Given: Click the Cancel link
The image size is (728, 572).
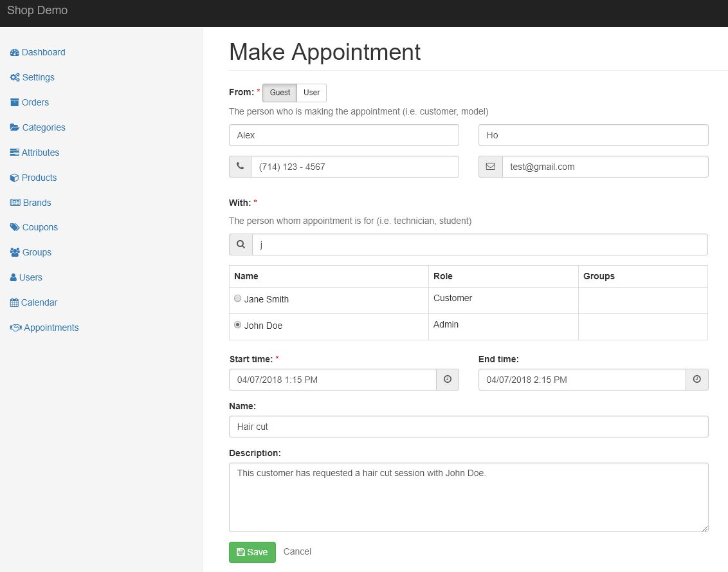Looking at the screenshot, I should tap(297, 551).
